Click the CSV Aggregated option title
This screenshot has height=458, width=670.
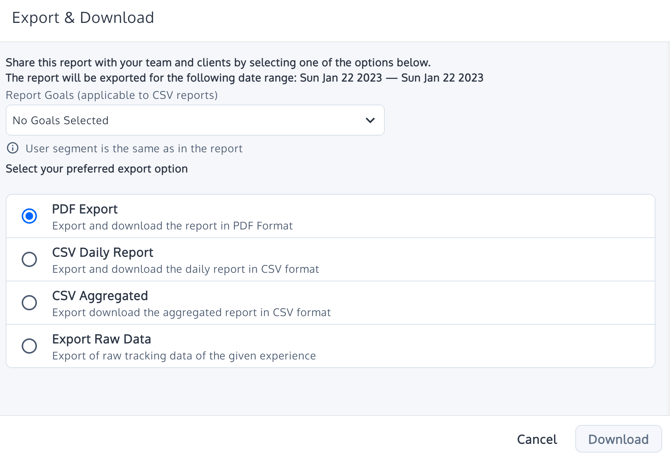click(x=100, y=296)
